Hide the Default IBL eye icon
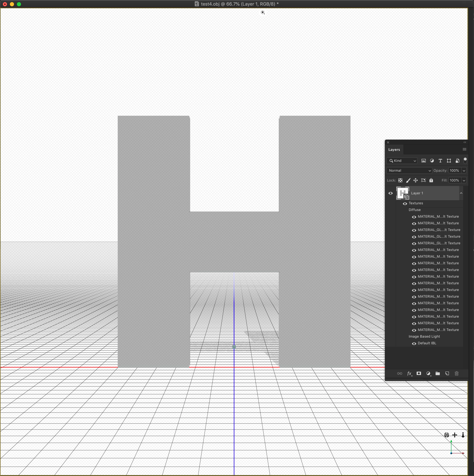The width and height of the screenshot is (474, 476). 414,343
